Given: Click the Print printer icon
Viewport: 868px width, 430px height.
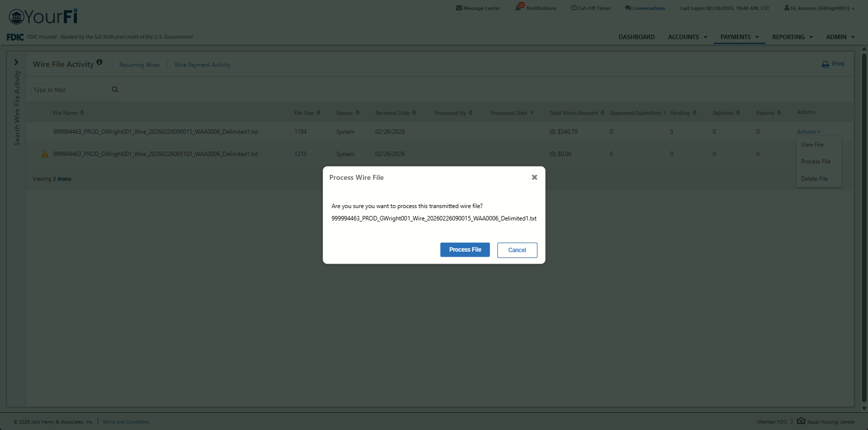Looking at the screenshot, I should click(825, 64).
